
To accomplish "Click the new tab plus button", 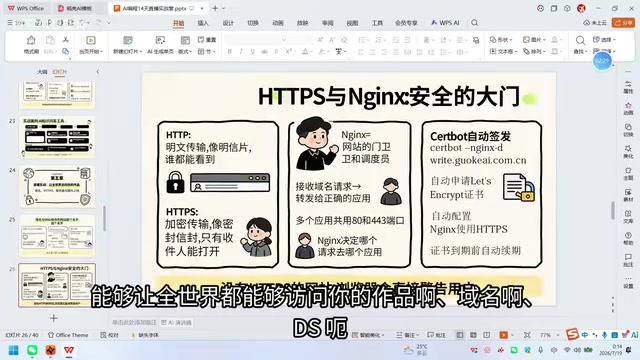I will [215, 8].
